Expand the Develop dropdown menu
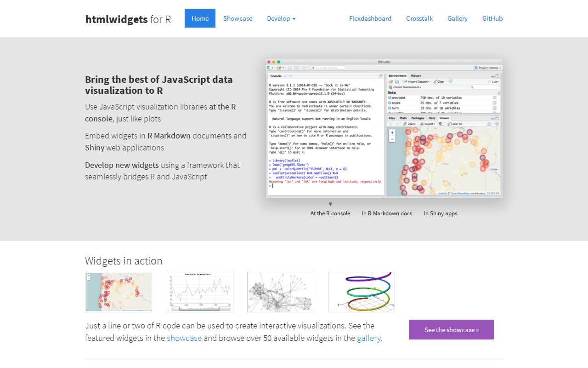 pos(281,18)
